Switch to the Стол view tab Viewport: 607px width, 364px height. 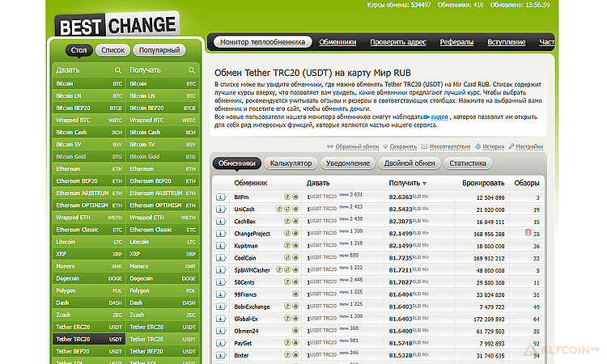[79, 50]
